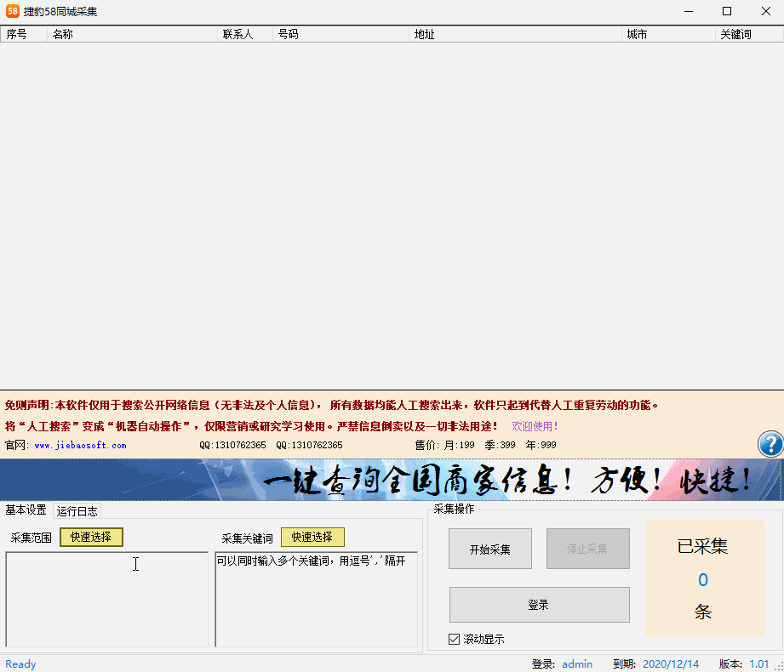Click the 58 app logo in title bar
The image size is (784, 672).
pos(13,11)
